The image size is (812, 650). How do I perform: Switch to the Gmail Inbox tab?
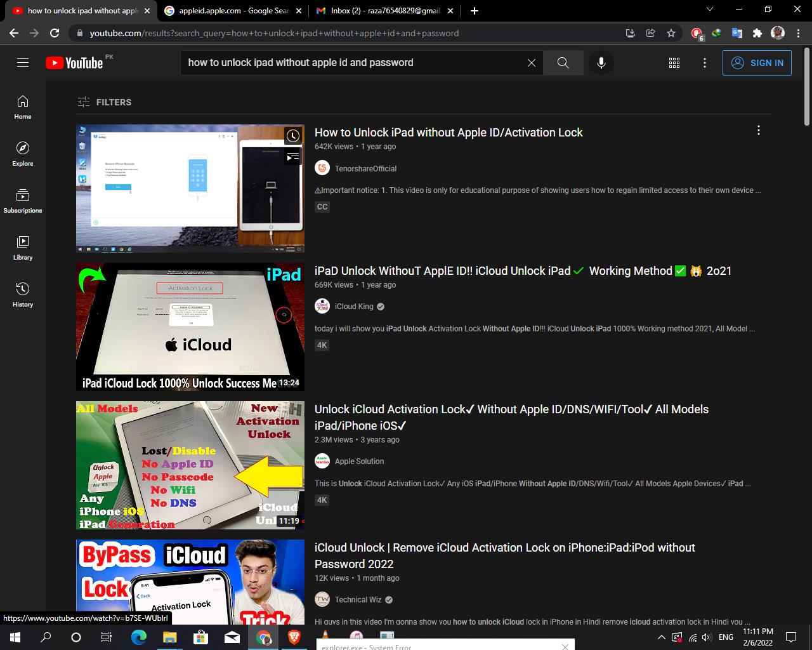click(386, 11)
